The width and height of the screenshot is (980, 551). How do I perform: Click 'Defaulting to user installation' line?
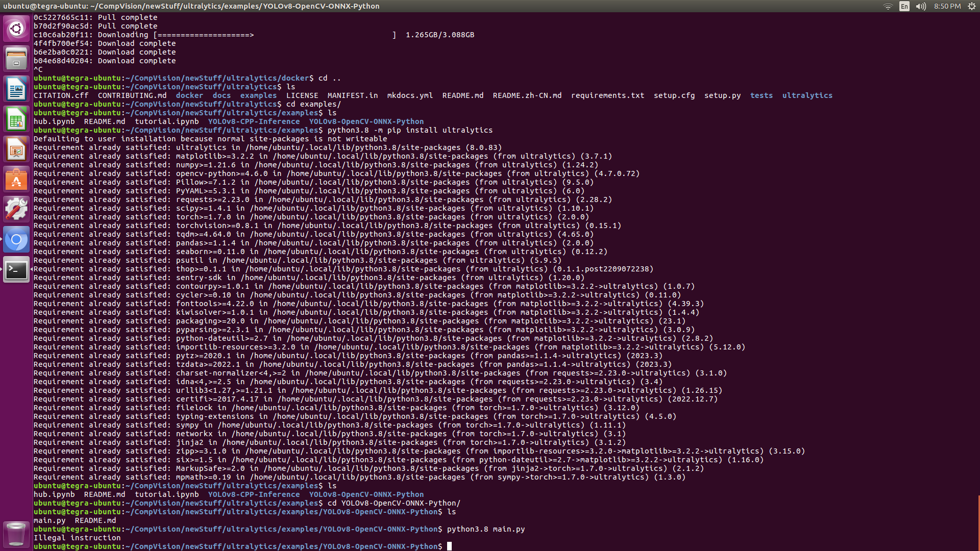[210, 139]
